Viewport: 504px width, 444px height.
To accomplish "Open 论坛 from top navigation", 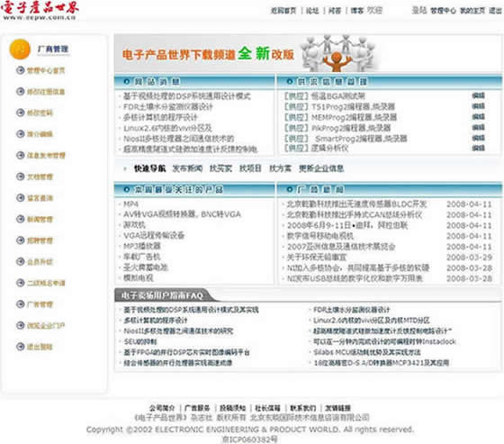I will (x=312, y=11).
